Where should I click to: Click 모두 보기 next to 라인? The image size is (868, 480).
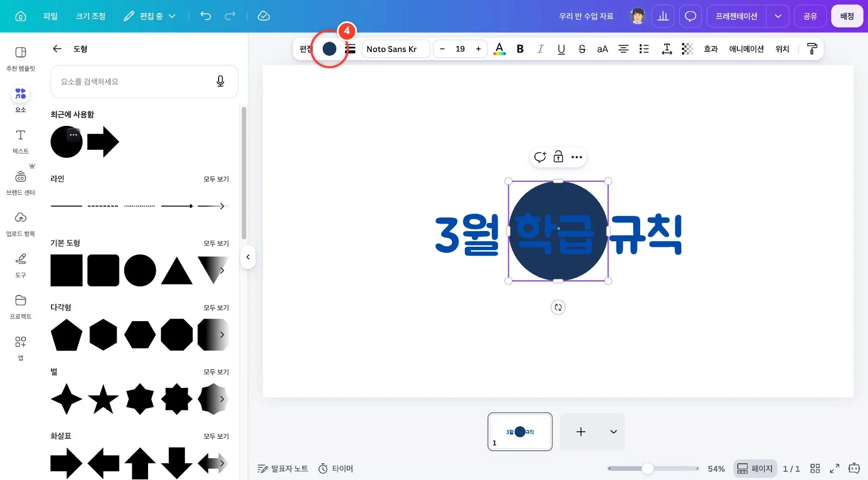pos(216,179)
